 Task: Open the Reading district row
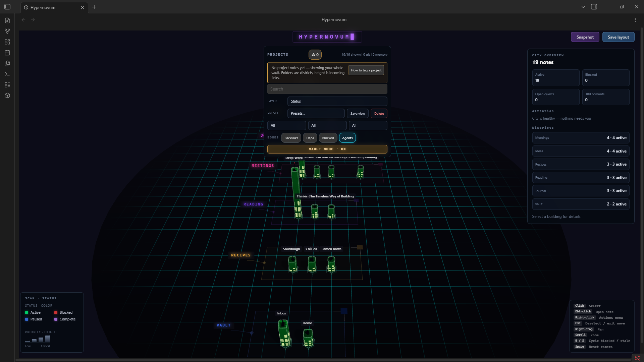(x=581, y=178)
